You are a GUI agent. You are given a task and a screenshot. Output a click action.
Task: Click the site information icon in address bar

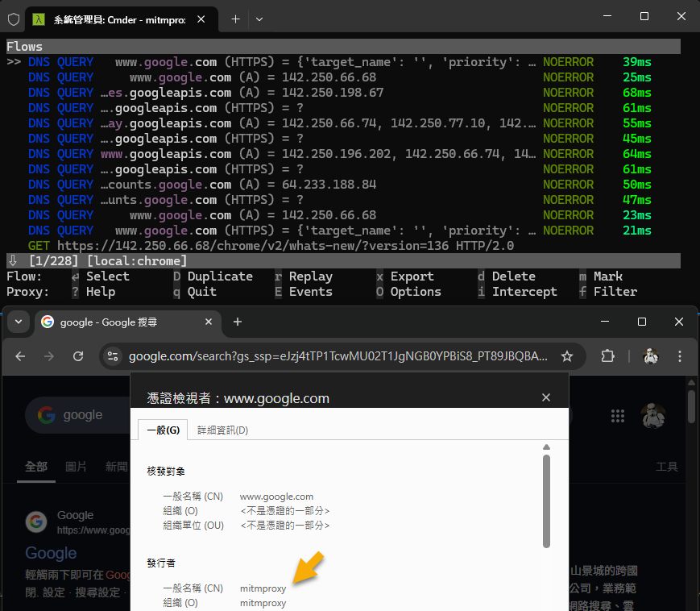[113, 356]
